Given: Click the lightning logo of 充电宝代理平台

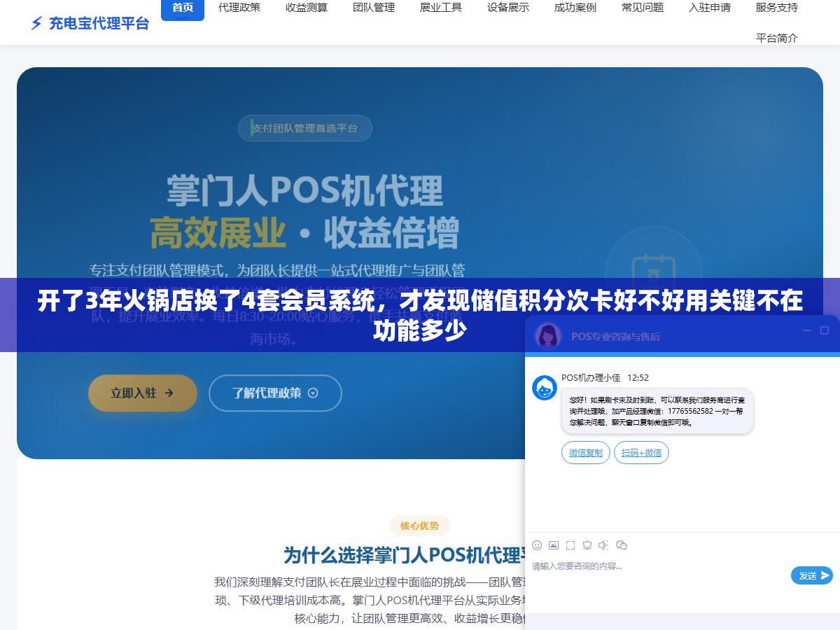Looking at the screenshot, I should click(36, 23).
